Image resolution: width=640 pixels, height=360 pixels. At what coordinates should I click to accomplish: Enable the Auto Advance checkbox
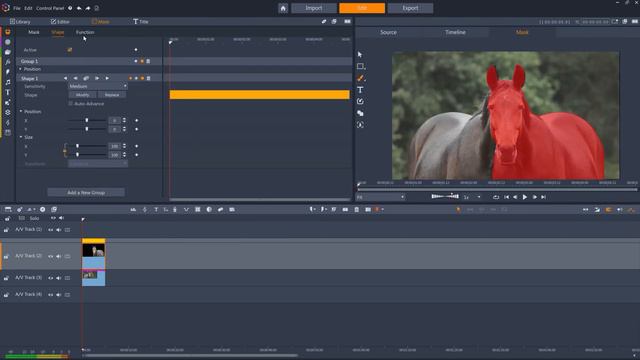(x=71, y=104)
